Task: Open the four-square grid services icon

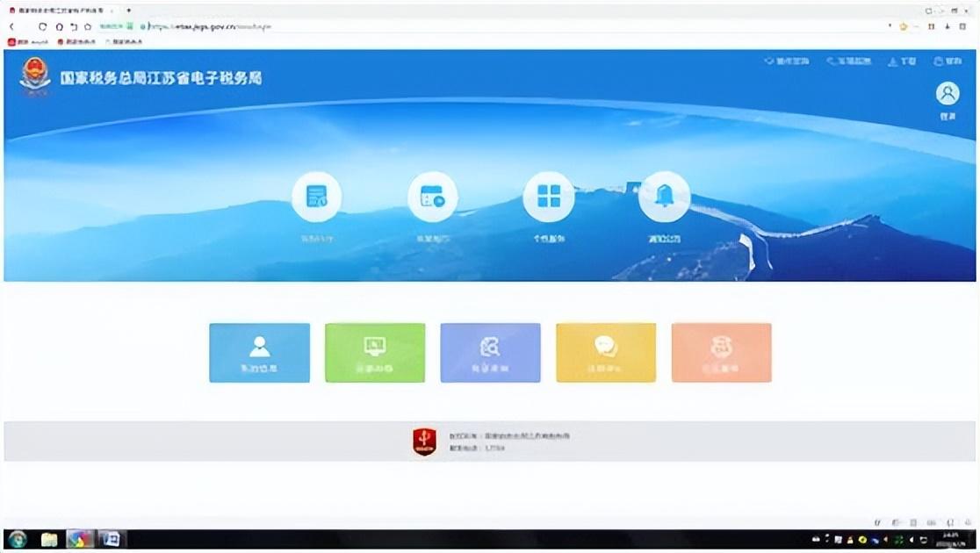Action: point(549,197)
